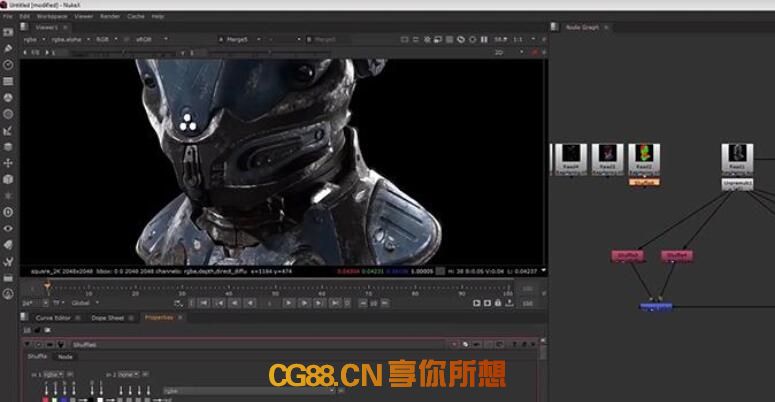
Task: Open the Help menu
Action: click(x=158, y=16)
